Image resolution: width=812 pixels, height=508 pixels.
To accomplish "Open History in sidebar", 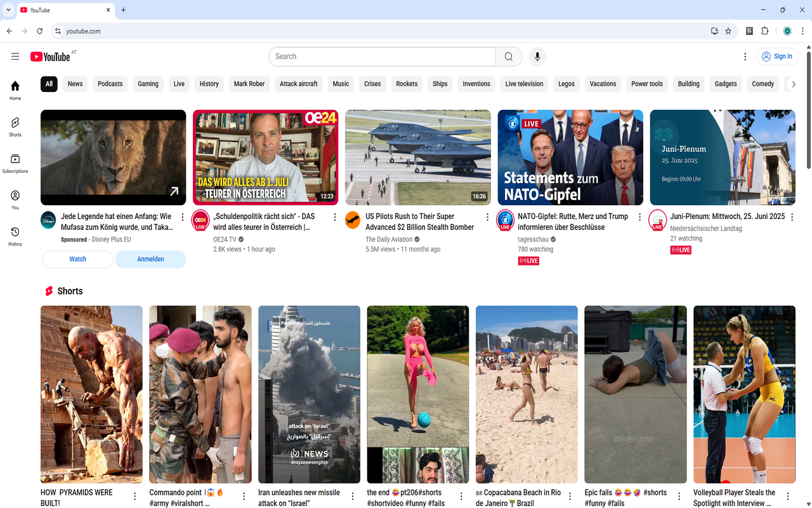I will click(15, 236).
